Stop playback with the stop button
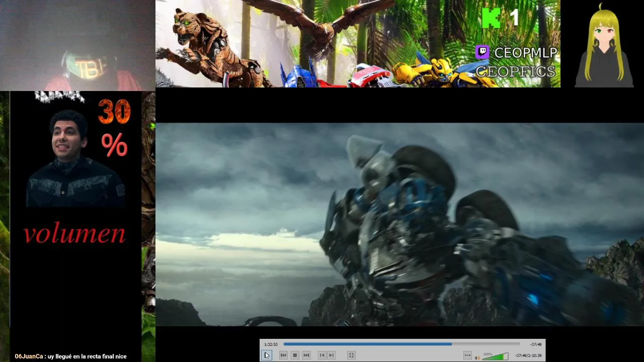Viewport: 644px width, 362px height. pyautogui.click(x=295, y=355)
